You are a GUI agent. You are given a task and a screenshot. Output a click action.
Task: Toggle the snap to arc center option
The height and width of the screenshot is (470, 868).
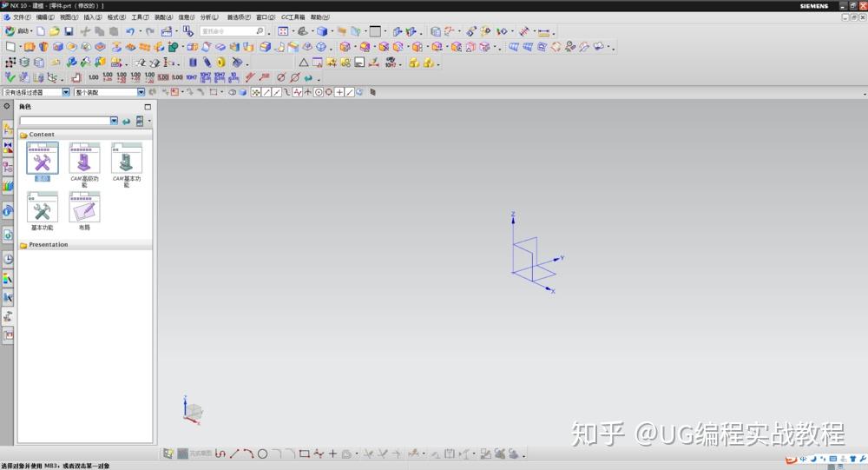click(319, 92)
